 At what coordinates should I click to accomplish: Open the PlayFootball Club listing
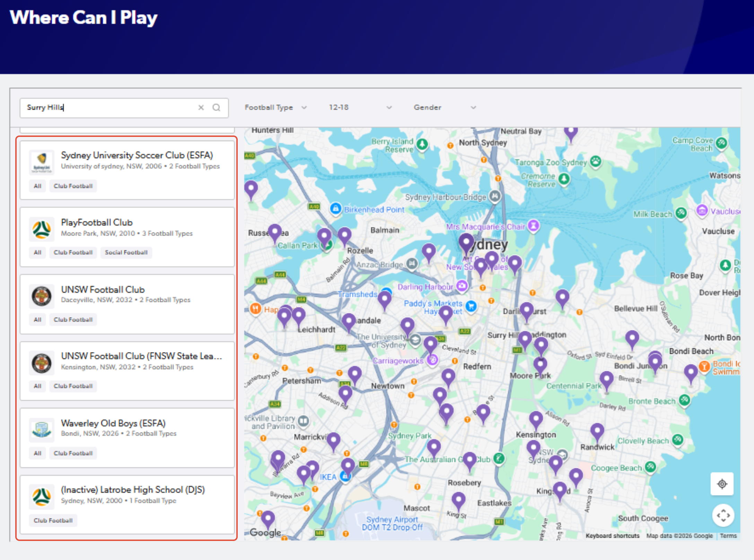click(127, 237)
